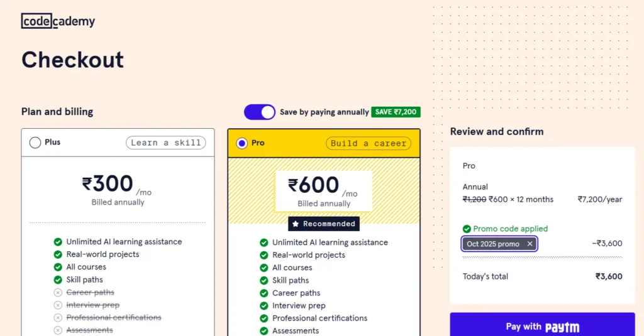The width and height of the screenshot is (644, 336).
Task: Click x icon beside Plus Professional certifications
Action: (x=58, y=318)
